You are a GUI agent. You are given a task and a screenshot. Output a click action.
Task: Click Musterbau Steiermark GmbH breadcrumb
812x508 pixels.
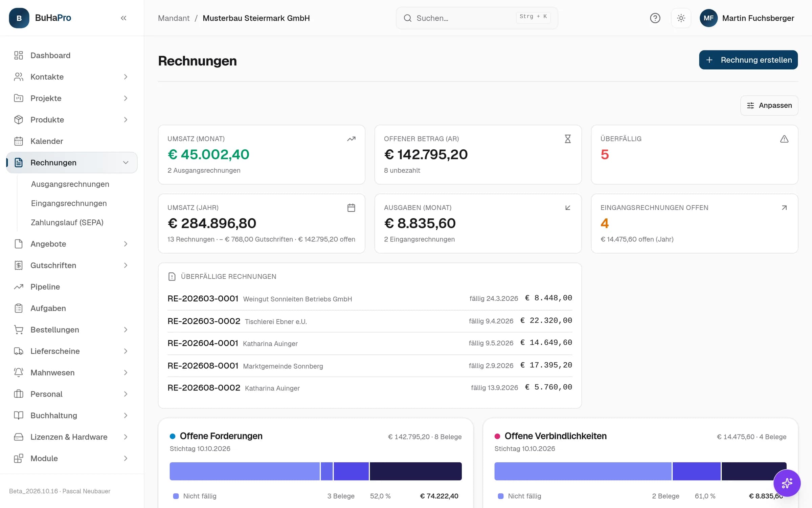(x=256, y=18)
